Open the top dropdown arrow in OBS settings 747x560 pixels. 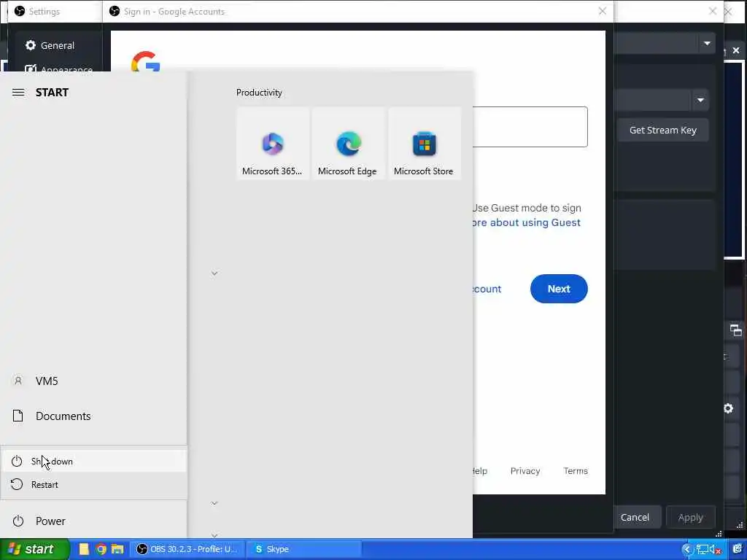pos(708,43)
